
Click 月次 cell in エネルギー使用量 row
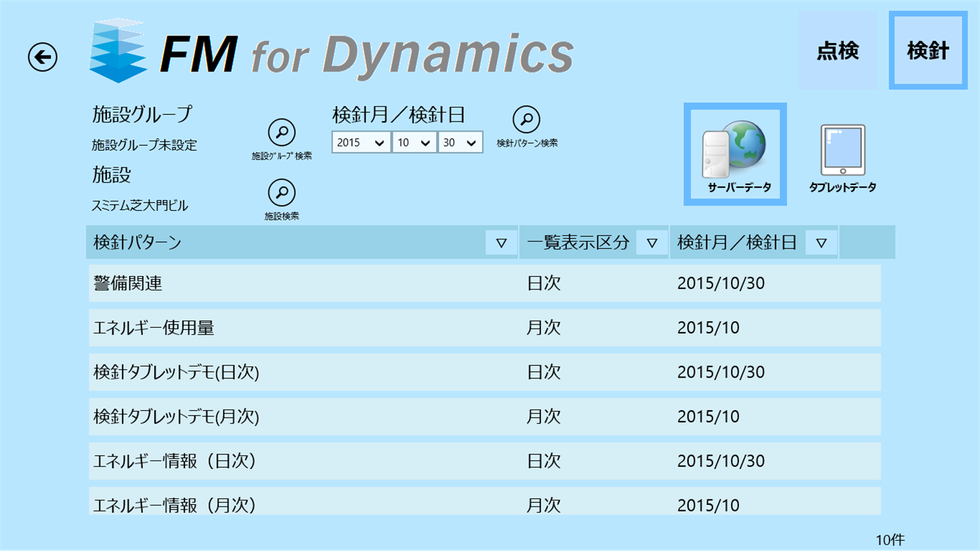click(x=544, y=328)
